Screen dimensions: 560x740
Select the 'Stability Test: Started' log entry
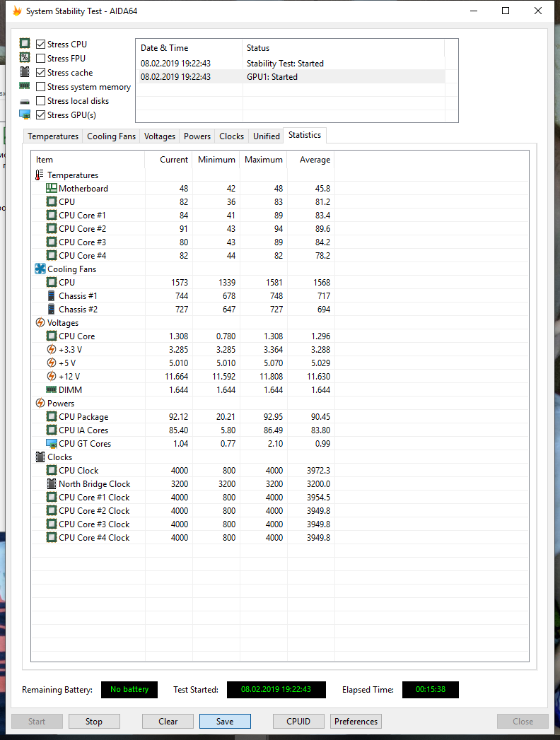[x=291, y=63]
